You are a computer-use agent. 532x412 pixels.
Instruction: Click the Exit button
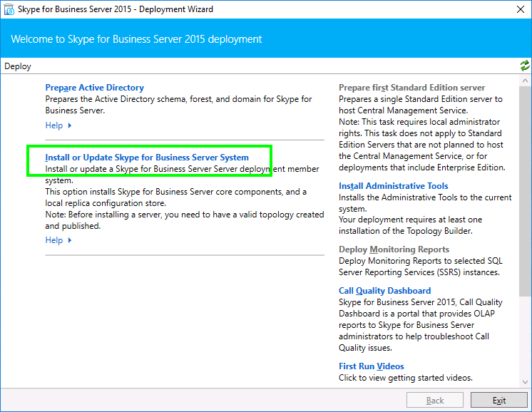(498, 401)
